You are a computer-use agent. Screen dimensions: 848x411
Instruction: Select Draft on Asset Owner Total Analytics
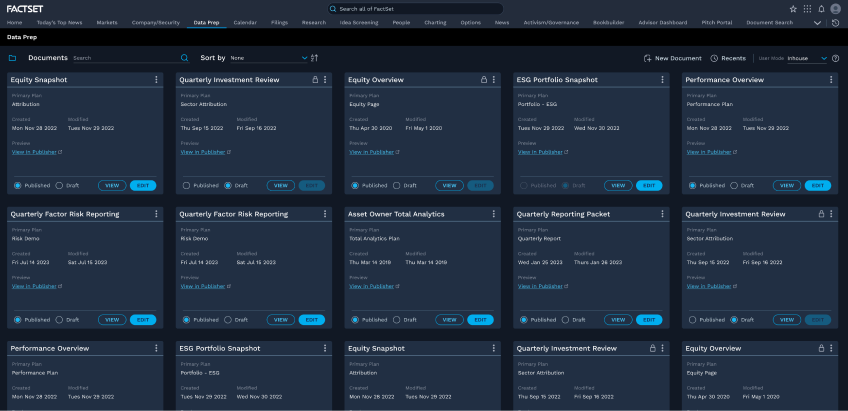click(x=397, y=320)
